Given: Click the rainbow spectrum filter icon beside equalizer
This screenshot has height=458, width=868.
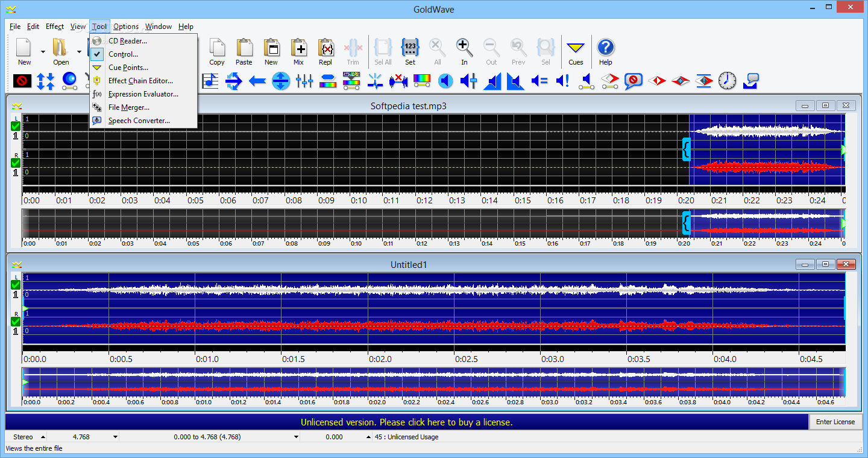Looking at the screenshot, I should [x=328, y=80].
